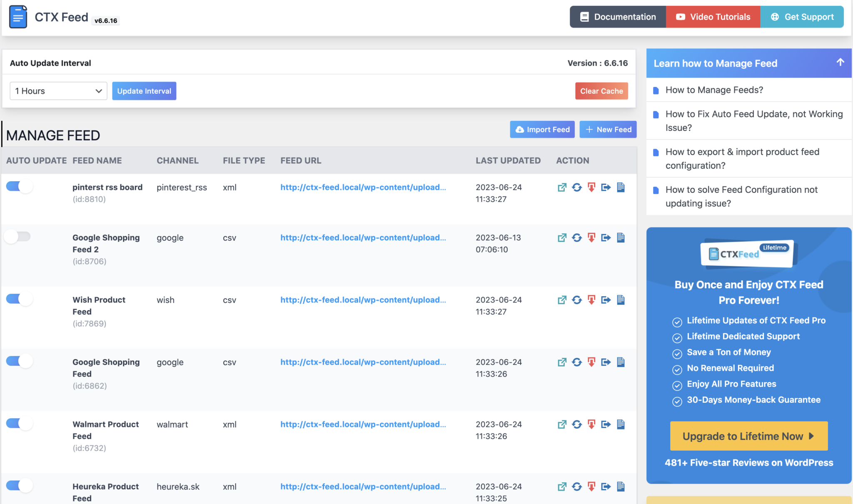Screen dimensions: 853x504
Task: Open the CTX Feed logo icon
Action: point(17,17)
